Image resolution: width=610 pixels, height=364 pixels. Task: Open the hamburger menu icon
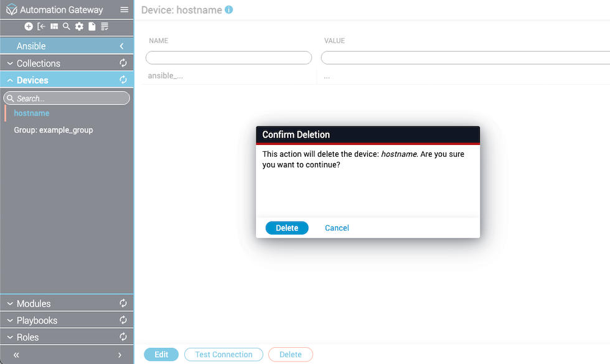point(124,10)
